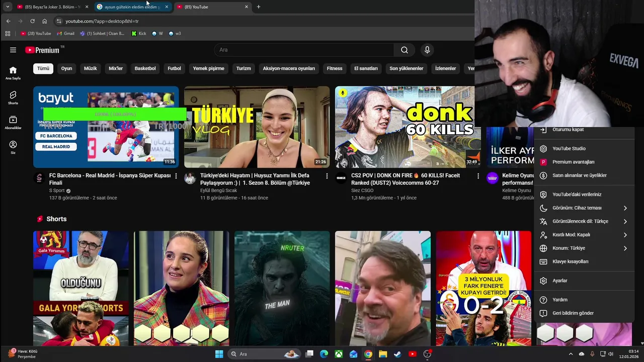The image size is (644, 362).
Task: Select the Tümü filter chip
Action: coord(43,68)
